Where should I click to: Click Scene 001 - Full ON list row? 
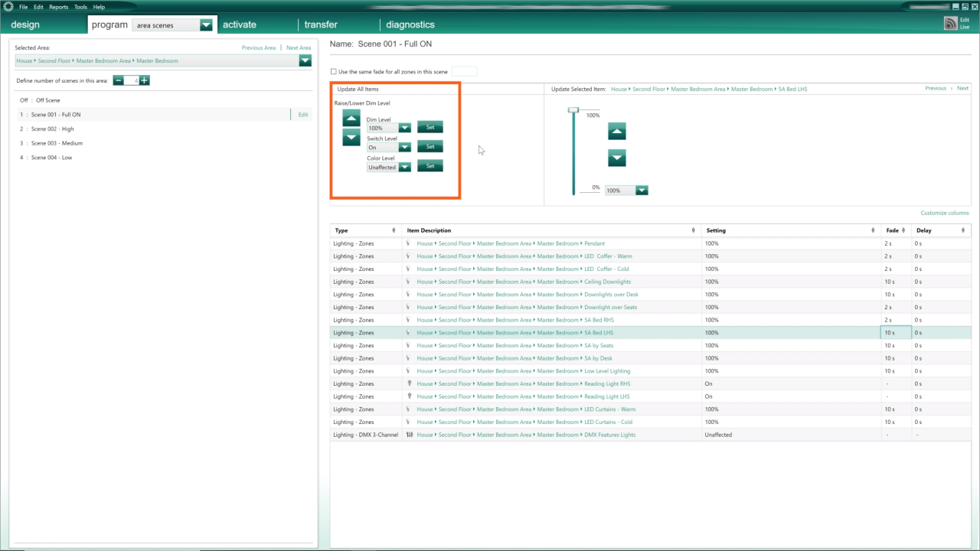pyautogui.click(x=165, y=115)
